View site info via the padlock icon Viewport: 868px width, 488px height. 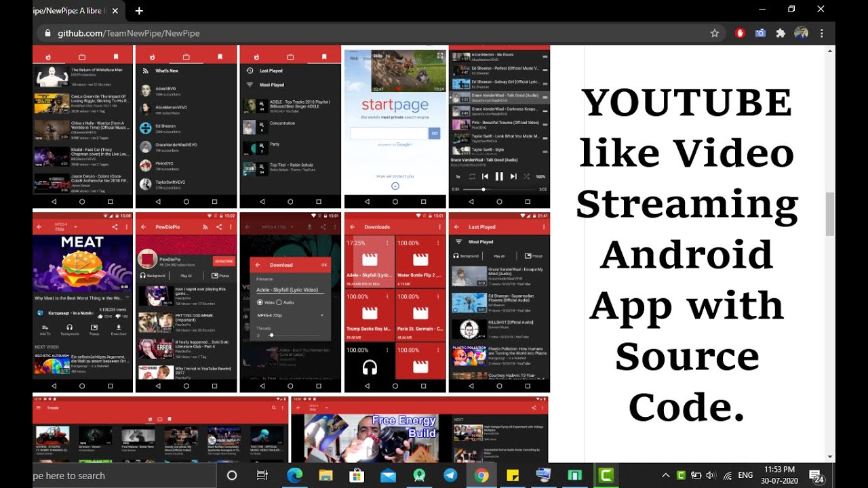[x=47, y=33]
